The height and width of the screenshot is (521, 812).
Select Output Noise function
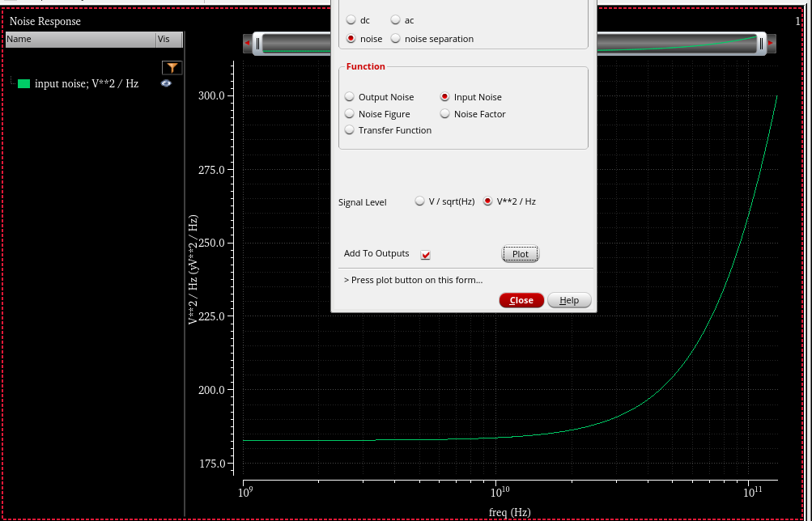click(350, 97)
